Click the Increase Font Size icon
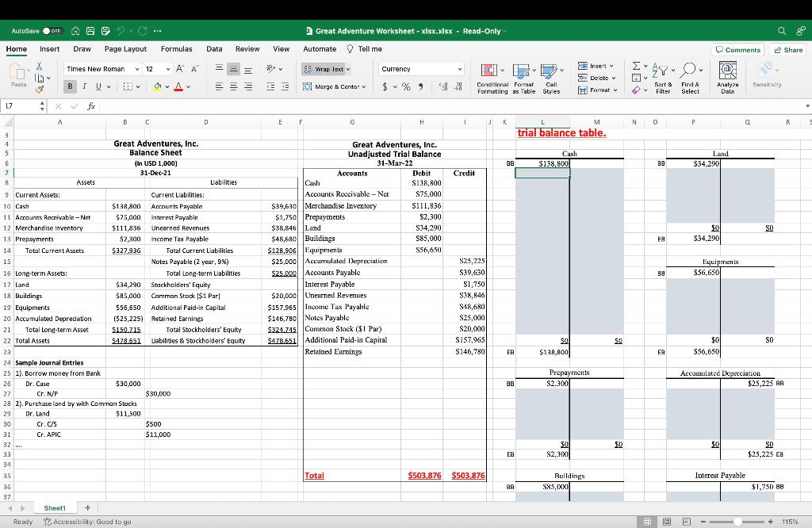The height and width of the screenshot is (528, 812). tap(180, 69)
